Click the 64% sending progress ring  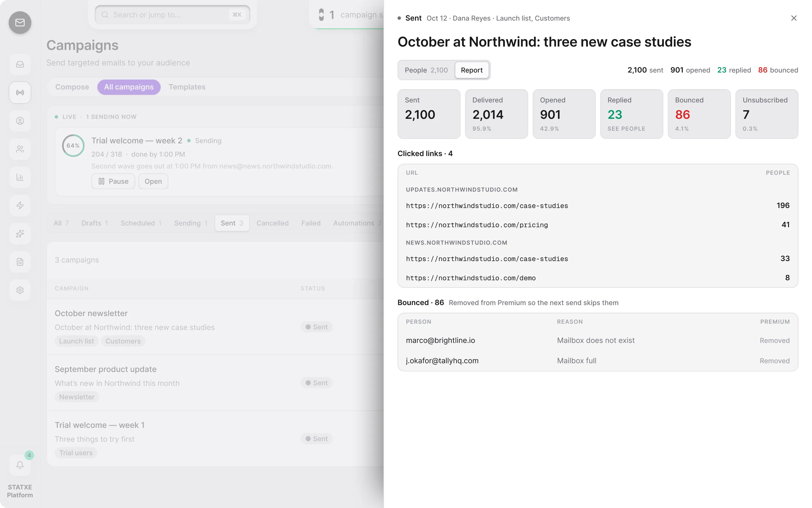pos(73,145)
